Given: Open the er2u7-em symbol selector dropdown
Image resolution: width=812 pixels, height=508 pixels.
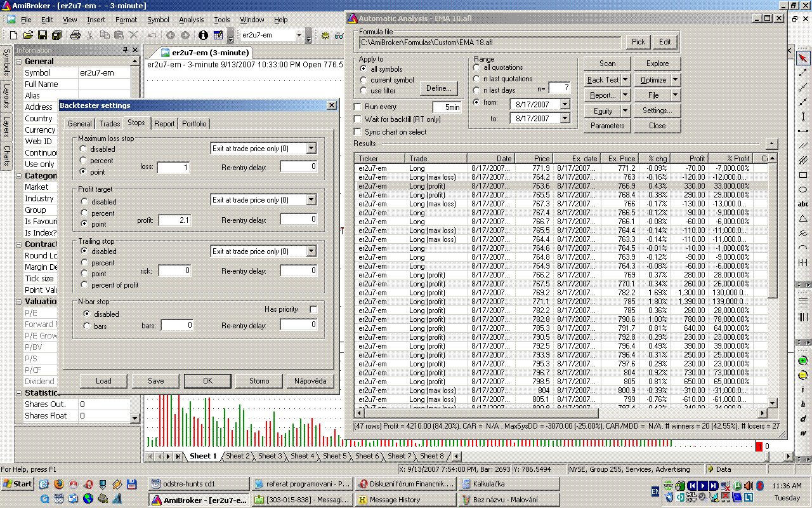Looking at the screenshot, I should 299,36.
